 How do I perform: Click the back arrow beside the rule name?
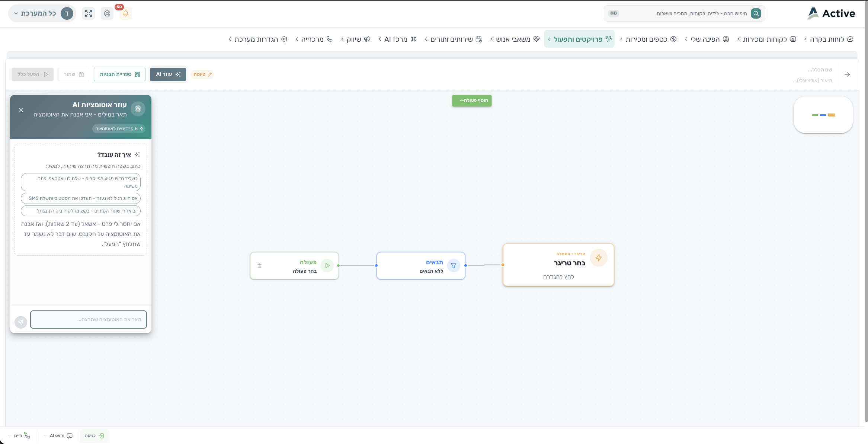tap(847, 74)
